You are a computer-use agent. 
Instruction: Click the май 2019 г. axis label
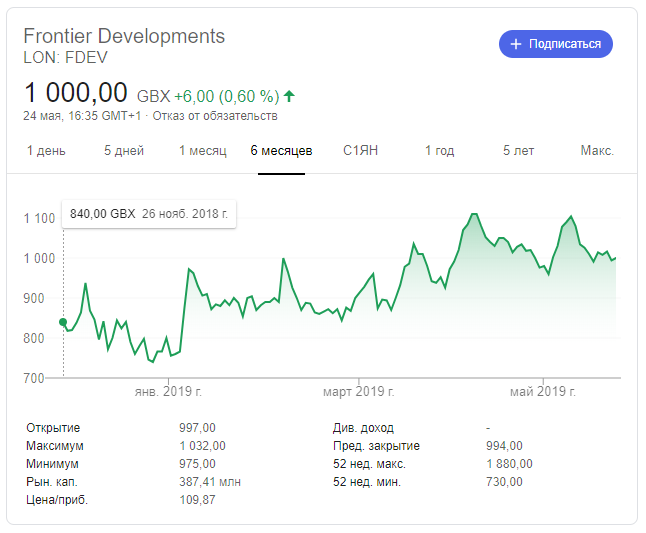tap(543, 391)
